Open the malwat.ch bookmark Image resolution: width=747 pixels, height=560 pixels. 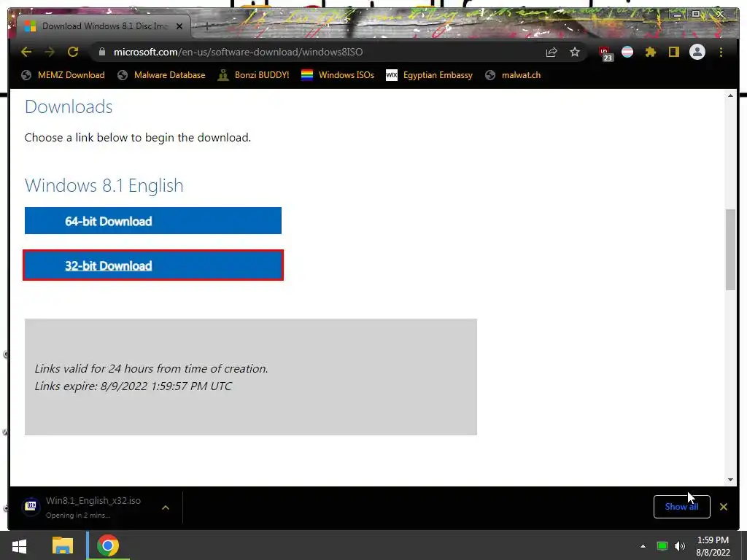click(x=513, y=75)
